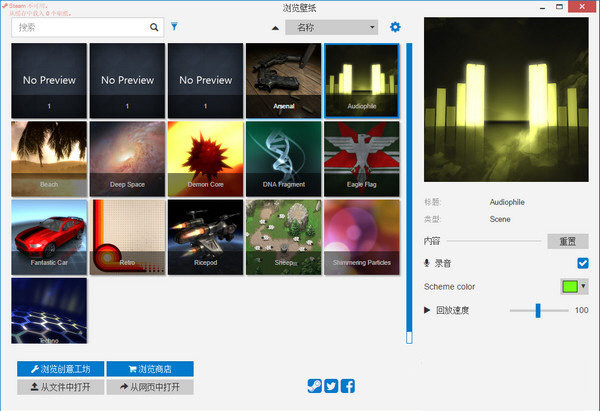Open the Facebook link icon

coord(347,386)
